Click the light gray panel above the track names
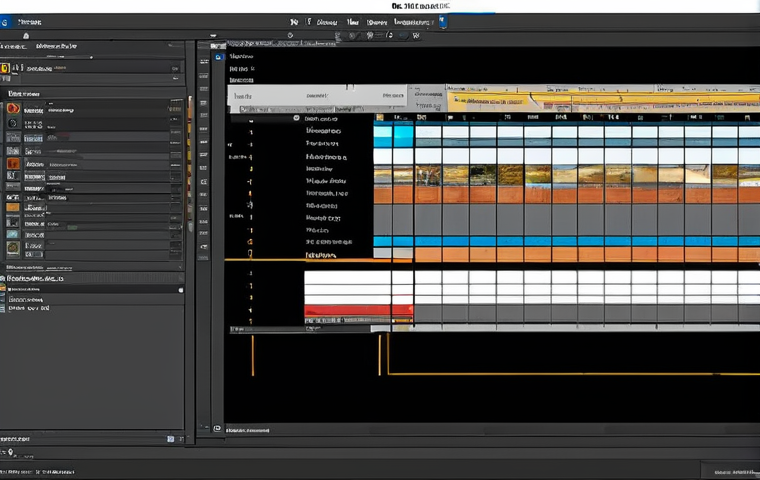This screenshot has width=760, height=480. [x=317, y=96]
